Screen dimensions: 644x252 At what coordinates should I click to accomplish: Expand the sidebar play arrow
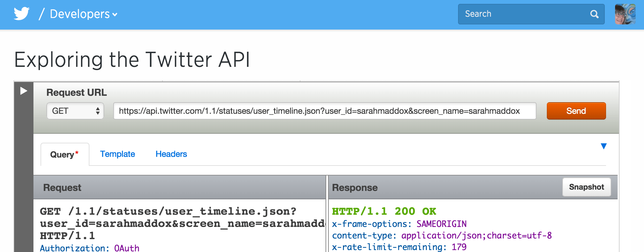point(23,91)
